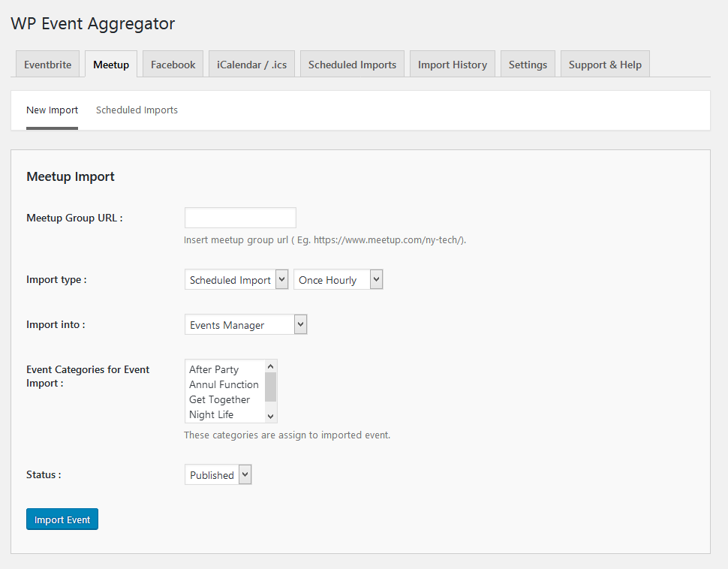Image resolution: width=728 pixels, height=569 pixels.
Task: View the Import History tab
Action: [x=453, y=65]
